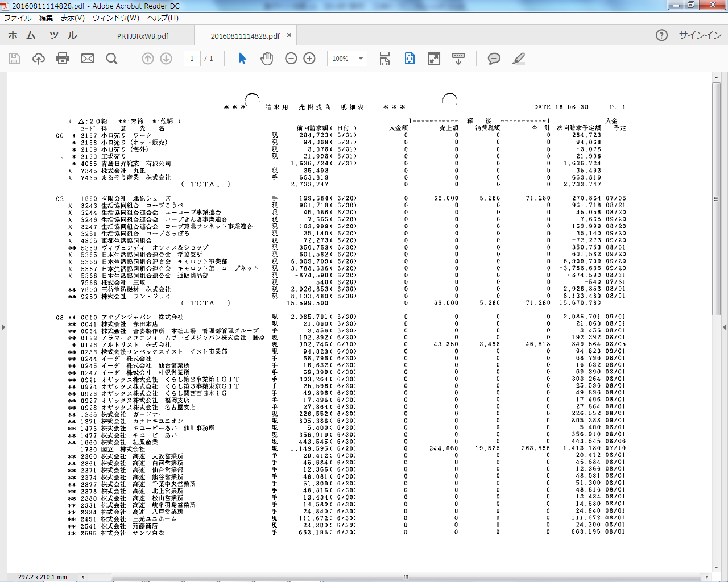This screenshot has height=582, width=728.
Task: Toggle full screen view mode icon
Action: click(434, 59)
